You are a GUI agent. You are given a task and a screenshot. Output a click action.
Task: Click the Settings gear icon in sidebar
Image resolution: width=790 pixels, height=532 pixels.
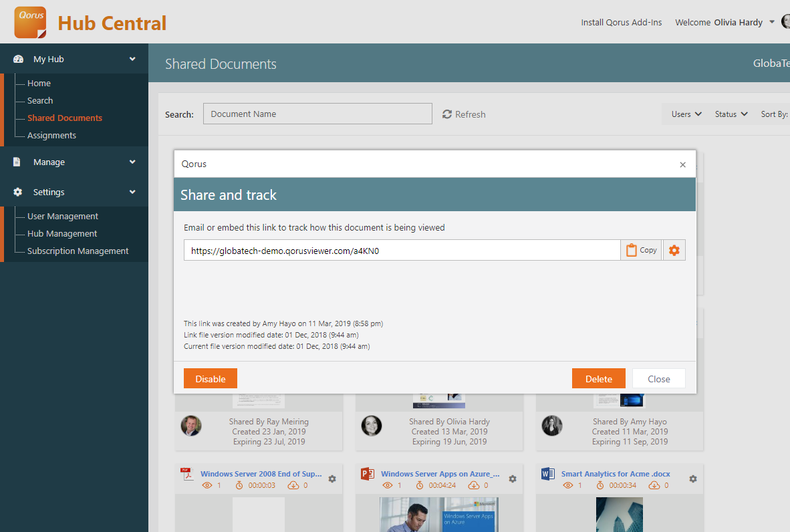coord(17,192)
